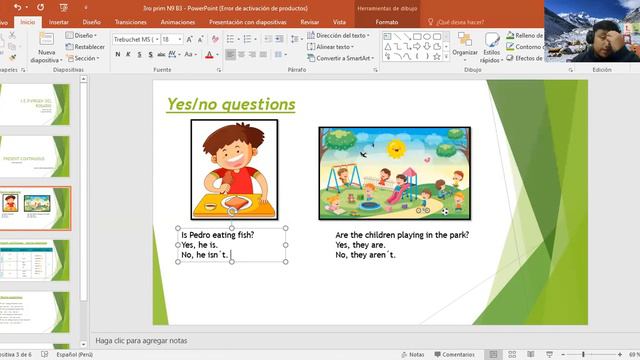The width and height of the screenshot is (640, 360).
Task: Select the oval shape in shapes gallery
Action: click(x=427, y=37)
